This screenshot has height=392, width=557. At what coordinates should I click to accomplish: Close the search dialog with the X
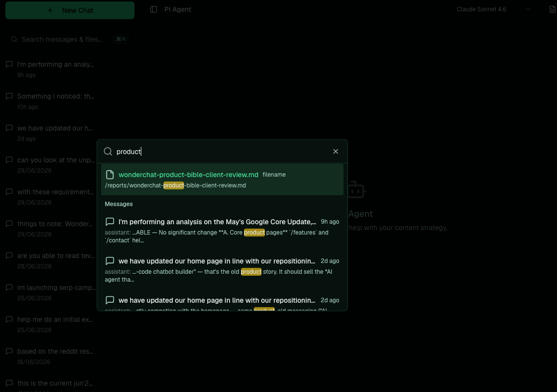pos(336,152)
